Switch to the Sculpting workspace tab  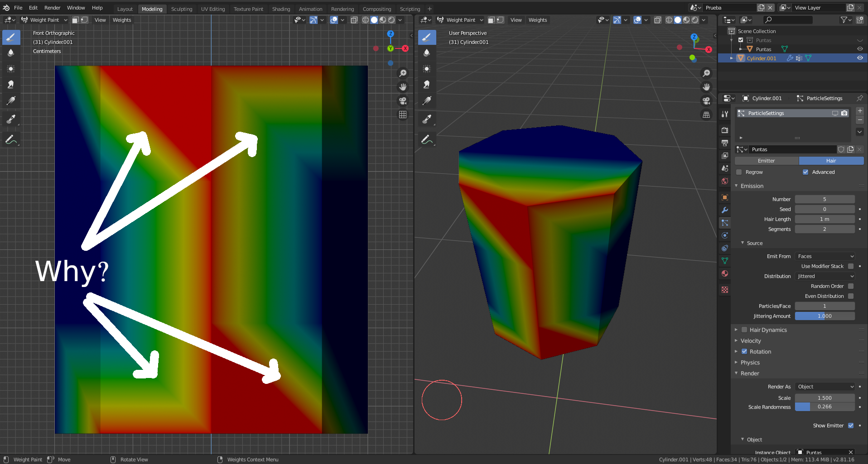coord(182,9)
